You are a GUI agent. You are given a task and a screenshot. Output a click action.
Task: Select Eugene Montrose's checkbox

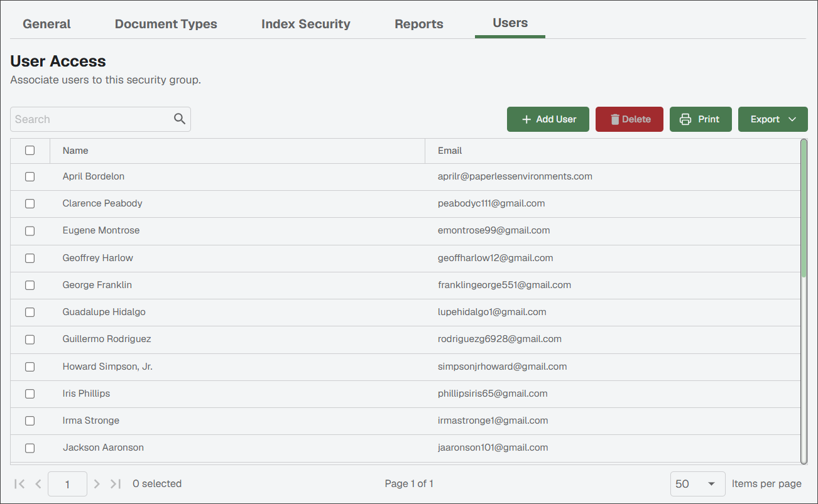30,231
